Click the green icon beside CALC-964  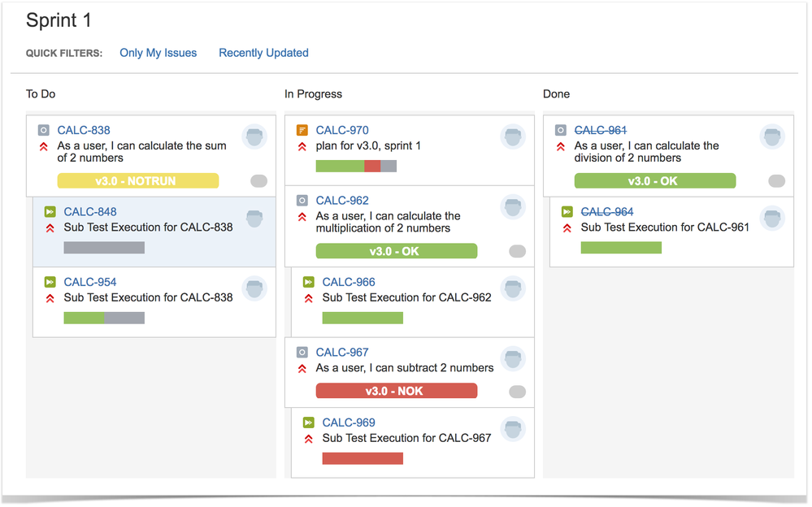[567, 212]
